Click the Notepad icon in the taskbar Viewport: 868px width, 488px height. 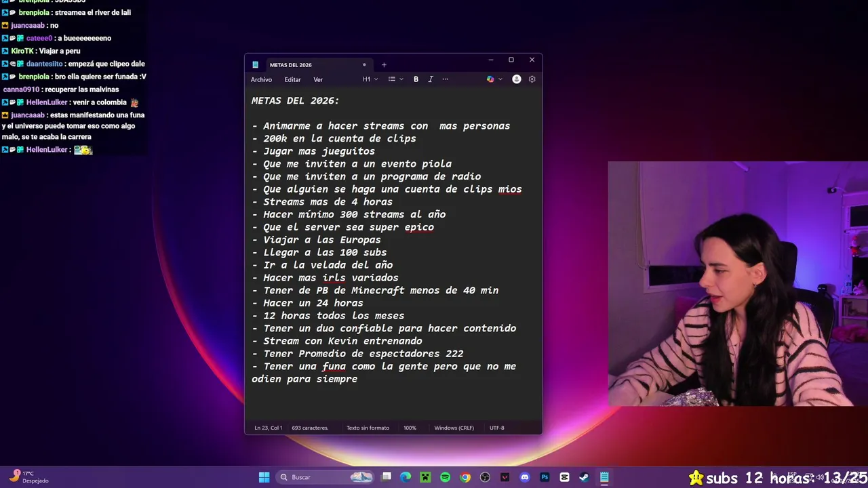(x=604, y=477)
